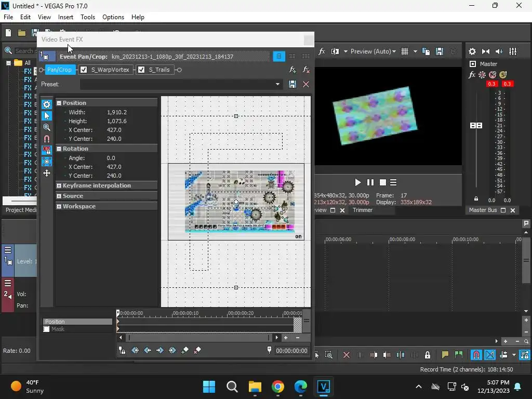Open the plug-in chain fx button

click(292, 70)
